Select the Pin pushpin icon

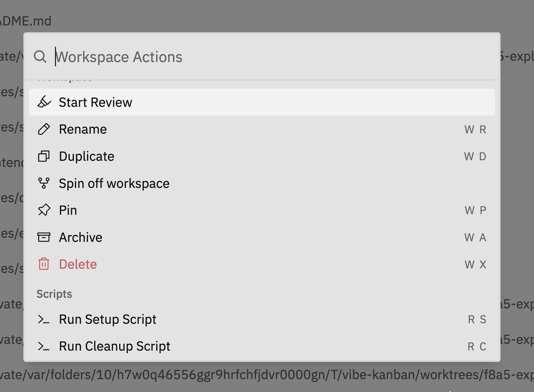click(44, 210)
